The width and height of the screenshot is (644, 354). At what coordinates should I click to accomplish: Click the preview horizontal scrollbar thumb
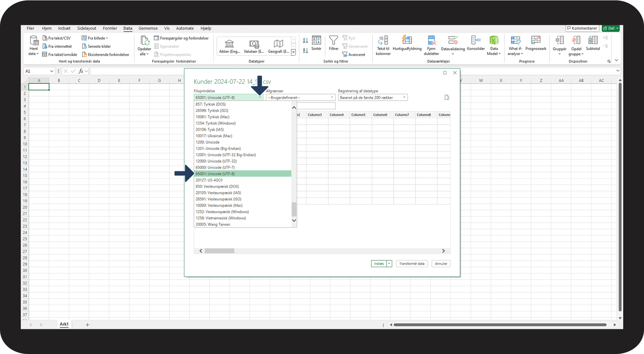219,251
